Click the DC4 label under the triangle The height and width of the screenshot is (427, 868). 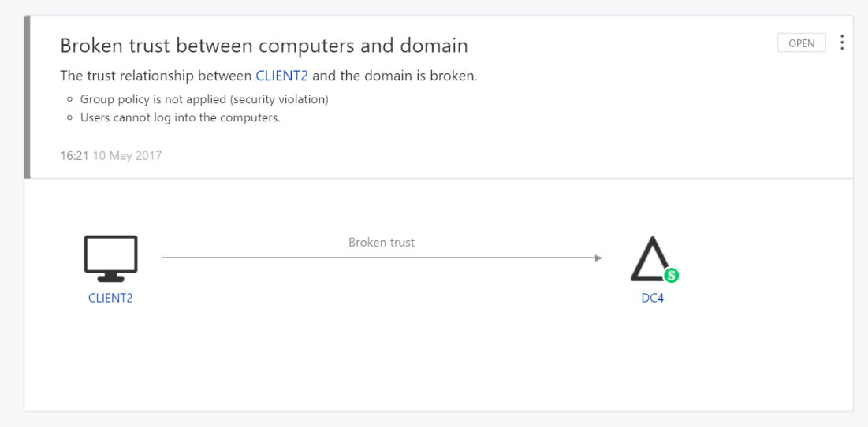(653, 298)
